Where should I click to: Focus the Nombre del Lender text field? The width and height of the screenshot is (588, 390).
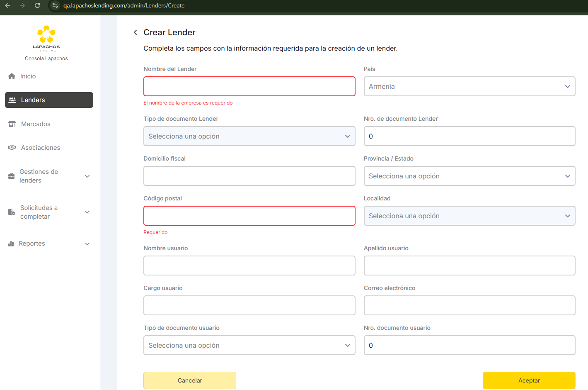click(249, 86)
